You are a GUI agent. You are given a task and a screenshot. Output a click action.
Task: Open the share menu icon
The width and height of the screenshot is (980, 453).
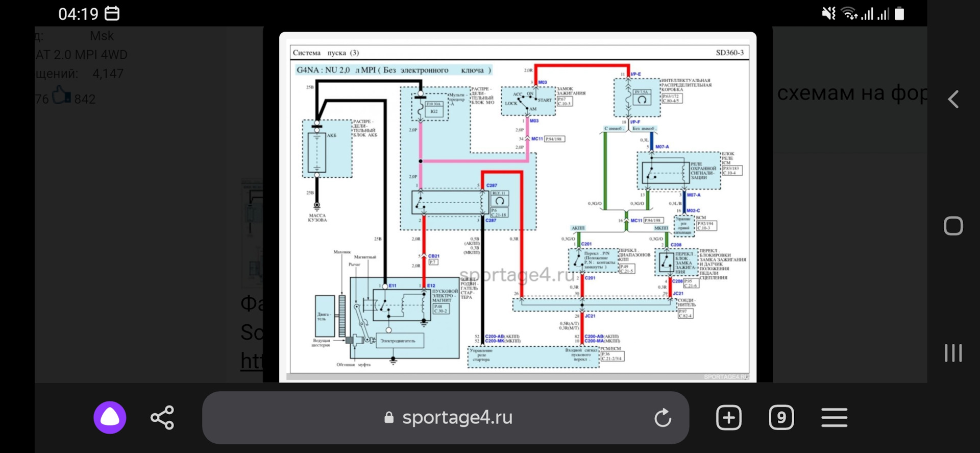pos(162,417)
